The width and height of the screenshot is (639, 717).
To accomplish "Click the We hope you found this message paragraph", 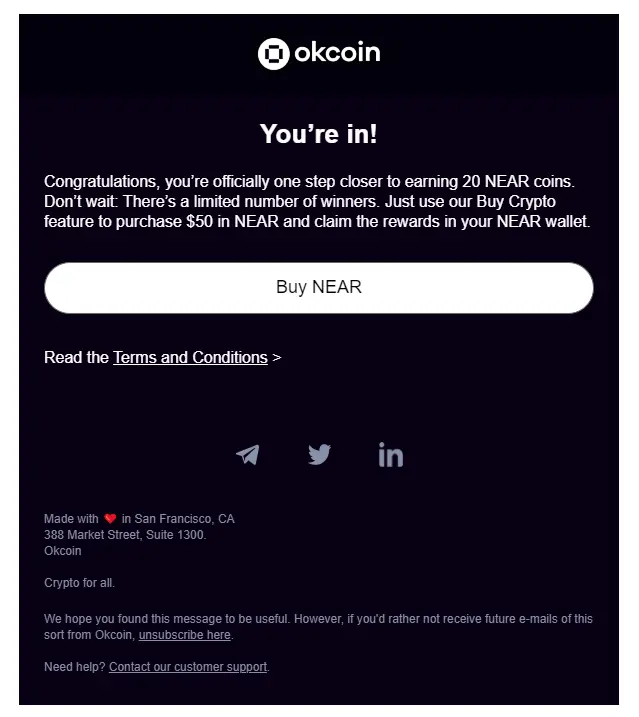I will pyautogui.click(x=318, y=627).
